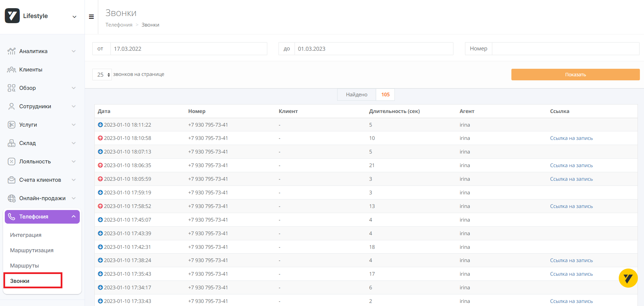Click the Склад boxes icon
Viewport: 644px width, 306px height.
12,143
